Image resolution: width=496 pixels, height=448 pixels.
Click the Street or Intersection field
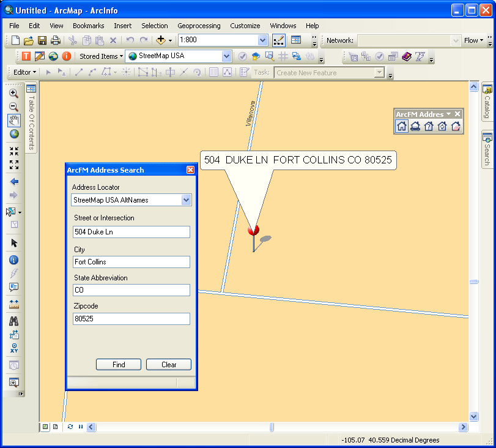click(131, 232)
